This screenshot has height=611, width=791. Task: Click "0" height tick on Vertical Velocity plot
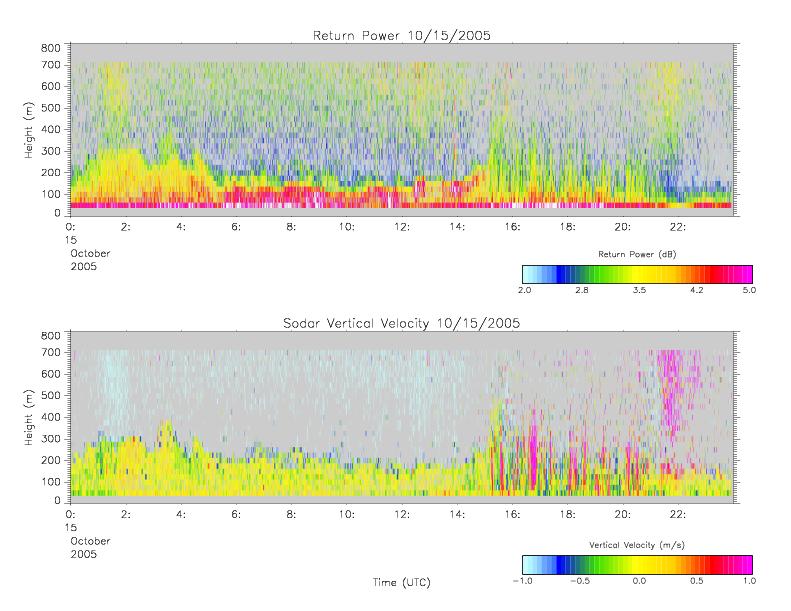[x=57, y=501]
